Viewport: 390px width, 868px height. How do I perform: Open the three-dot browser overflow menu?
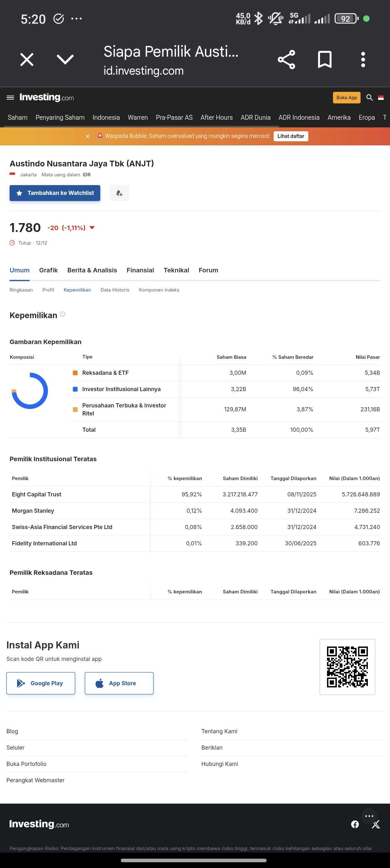pyautogui.click(x=363, y=60)
